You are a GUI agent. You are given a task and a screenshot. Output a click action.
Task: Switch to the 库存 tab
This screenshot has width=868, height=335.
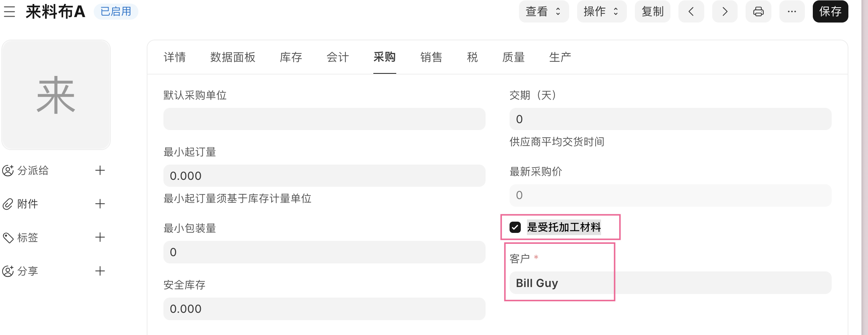[291, 57]
